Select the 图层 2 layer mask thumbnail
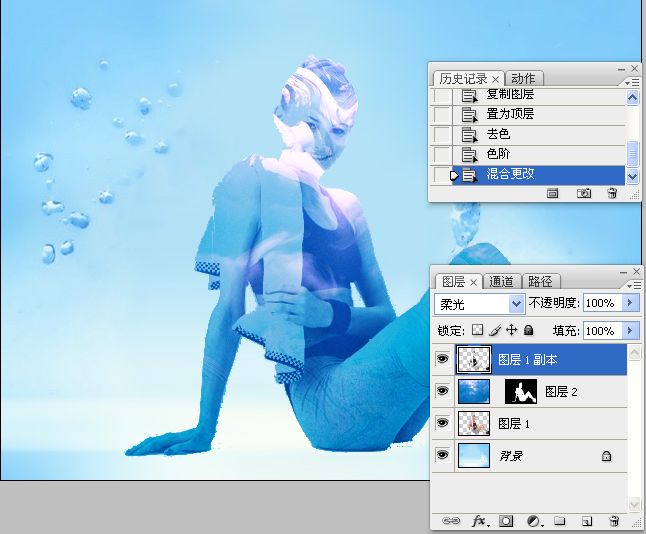Image resolution: width=646 pixels, height=534 pixels. (521, 392)
